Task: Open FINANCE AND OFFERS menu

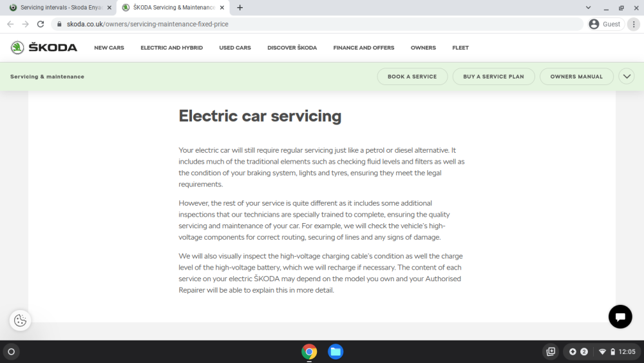Action: (363, 48)
